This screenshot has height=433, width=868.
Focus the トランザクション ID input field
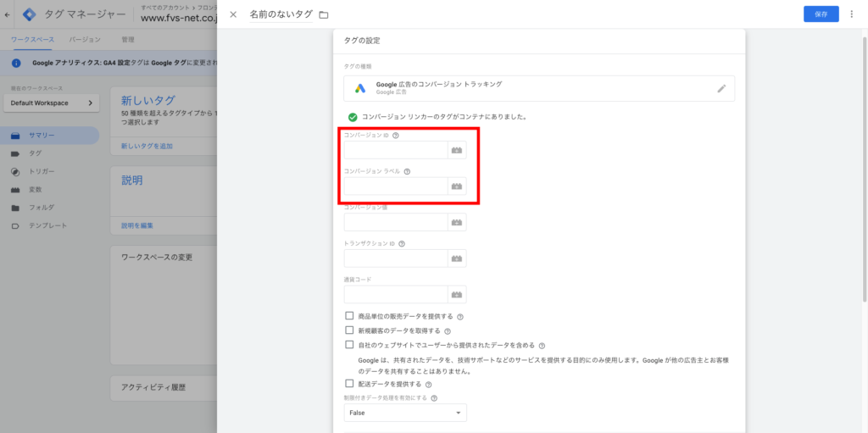click(396, 258)
